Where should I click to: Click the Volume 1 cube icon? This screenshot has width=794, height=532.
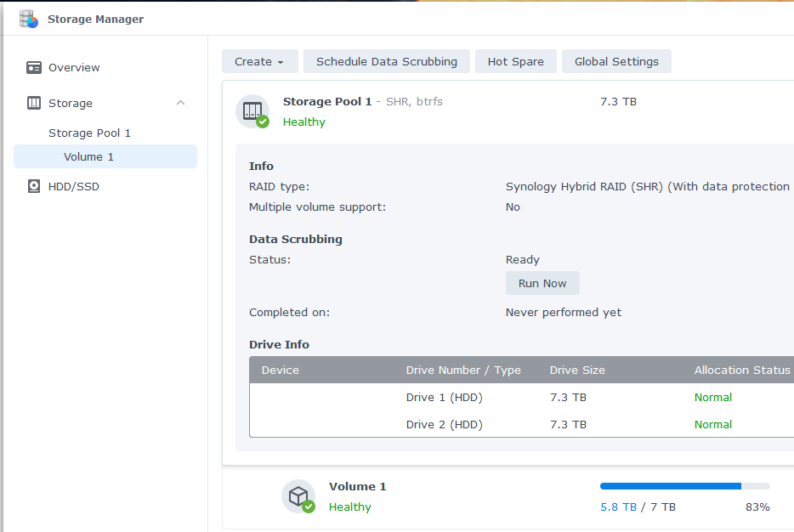coord(298,496)
